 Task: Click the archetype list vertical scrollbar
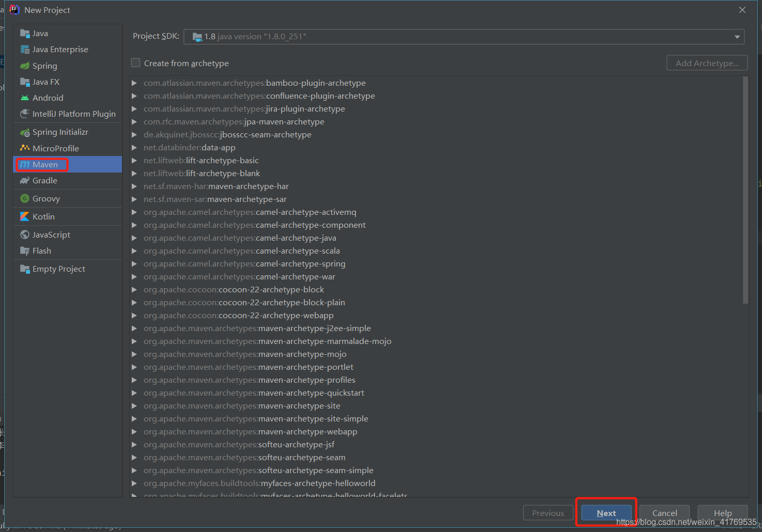click(745, 190)
